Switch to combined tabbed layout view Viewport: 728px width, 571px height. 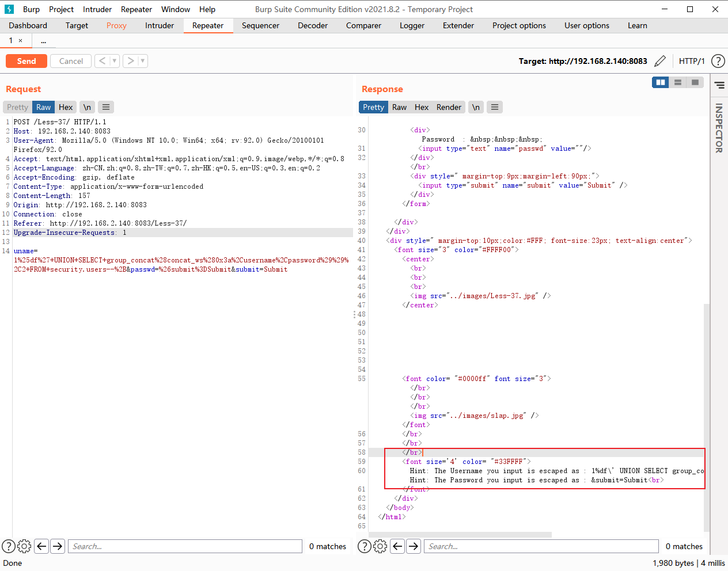tap(695, 82)
